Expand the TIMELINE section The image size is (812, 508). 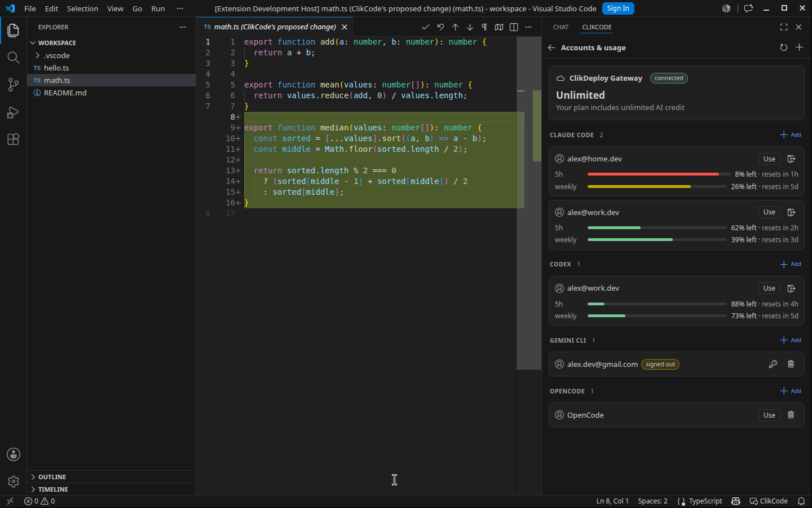tap(111, 489)
